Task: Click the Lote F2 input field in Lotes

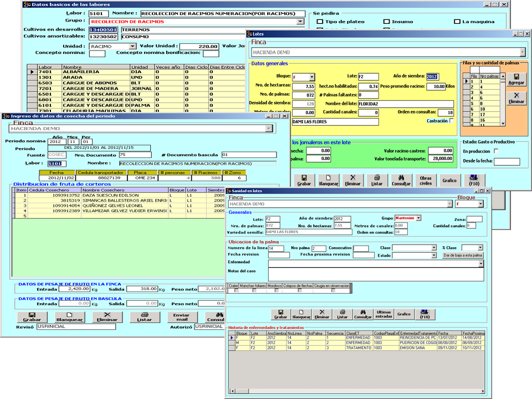Action: tap(369, 76)
